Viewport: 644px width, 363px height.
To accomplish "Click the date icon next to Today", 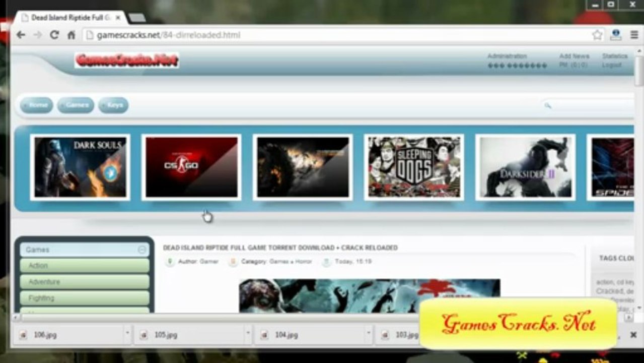I will pos(326,262).
